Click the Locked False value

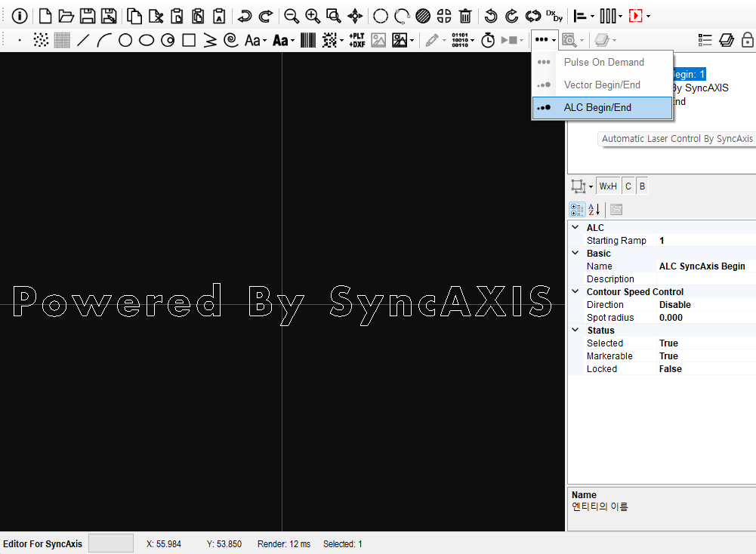tap(706, 369)
